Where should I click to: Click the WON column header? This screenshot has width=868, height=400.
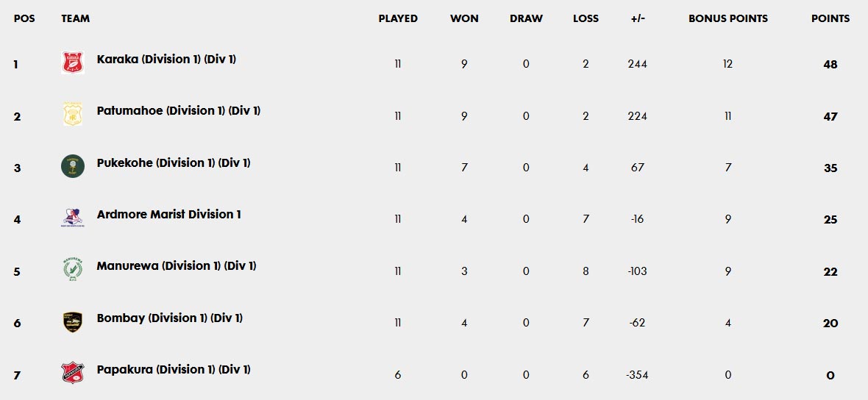[x=464, y=18]
